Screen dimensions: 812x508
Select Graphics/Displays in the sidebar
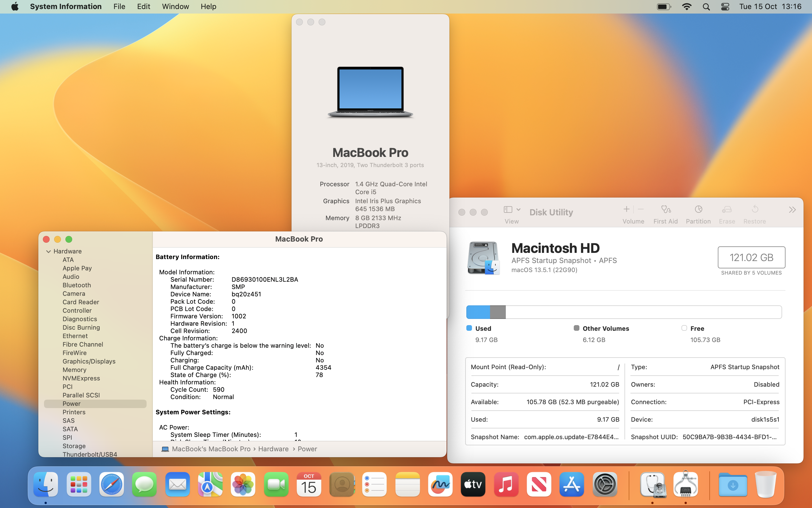(x=89, y=361)
